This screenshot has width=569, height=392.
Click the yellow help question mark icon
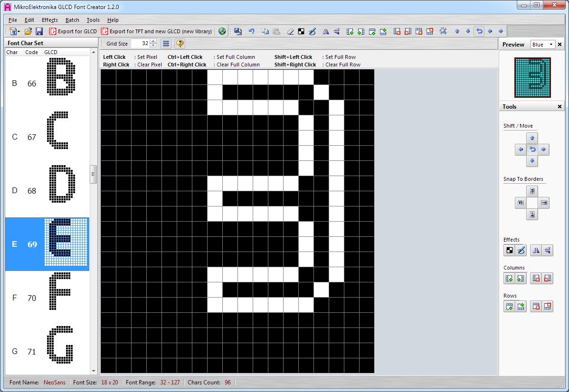click(180, 44)
